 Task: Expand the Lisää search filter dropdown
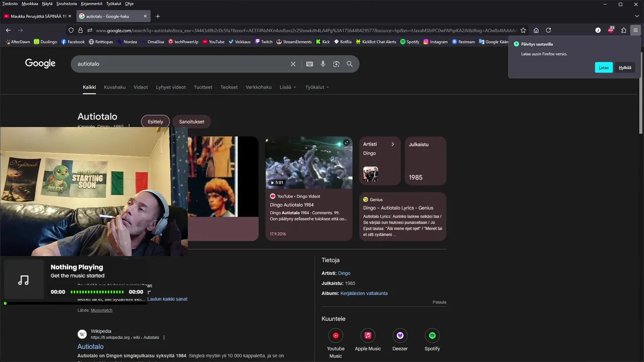(288, 87)
